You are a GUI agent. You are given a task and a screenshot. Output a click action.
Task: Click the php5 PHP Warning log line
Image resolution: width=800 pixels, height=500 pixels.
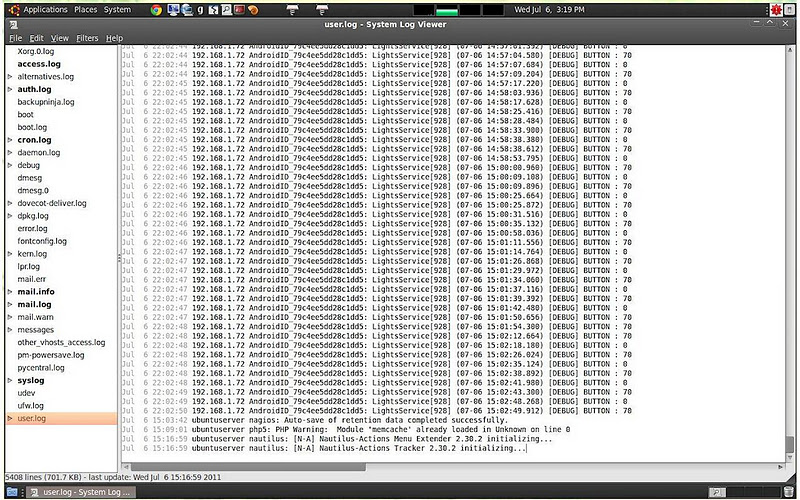[346, 430]
